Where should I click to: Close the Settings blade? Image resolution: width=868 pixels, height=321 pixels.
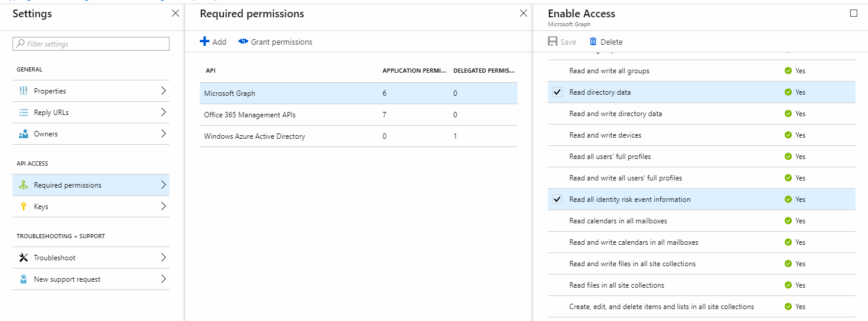[176, 13]
